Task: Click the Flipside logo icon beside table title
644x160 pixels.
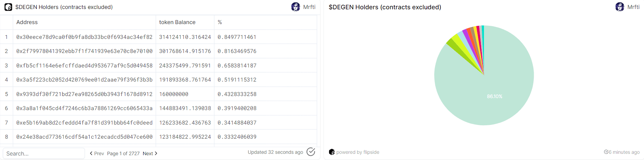Action: coord(8,7)
